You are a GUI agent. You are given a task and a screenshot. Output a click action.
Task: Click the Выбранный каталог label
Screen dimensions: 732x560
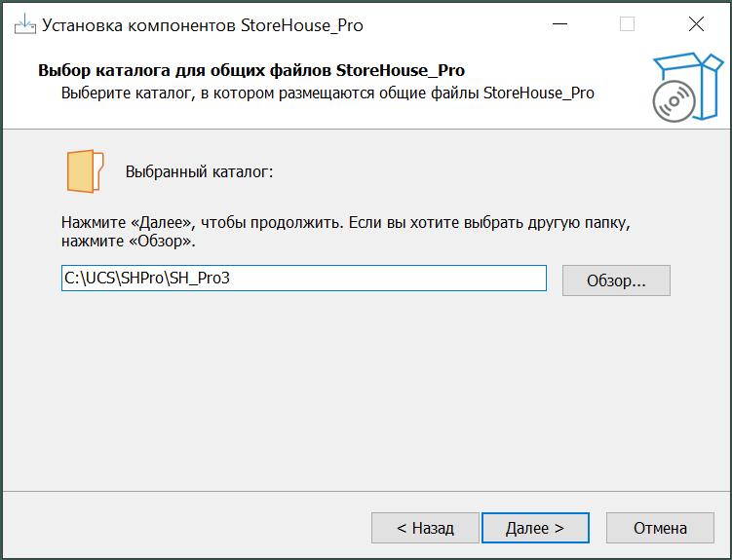[x=200, y=172]
